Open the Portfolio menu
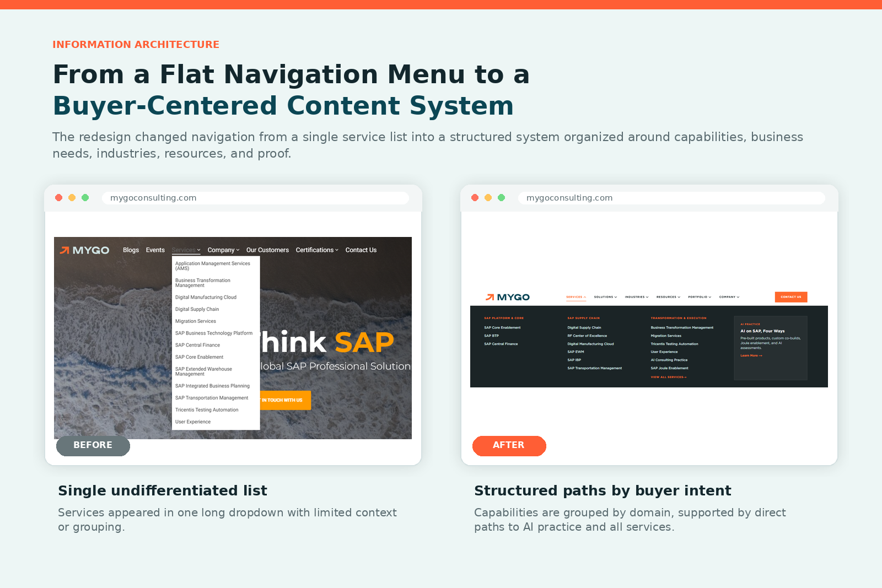This screenshot has height=588, width=882. (700, 297)
